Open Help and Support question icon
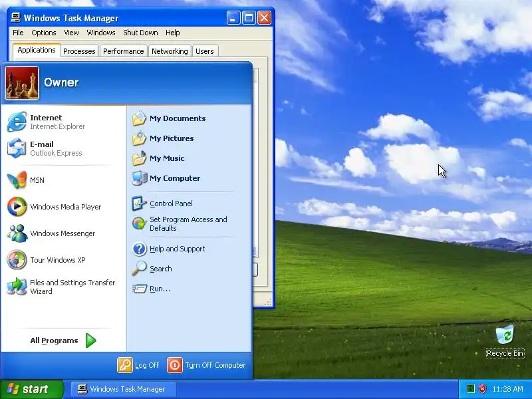Screen dimensions: 532x399 (139, 249)
